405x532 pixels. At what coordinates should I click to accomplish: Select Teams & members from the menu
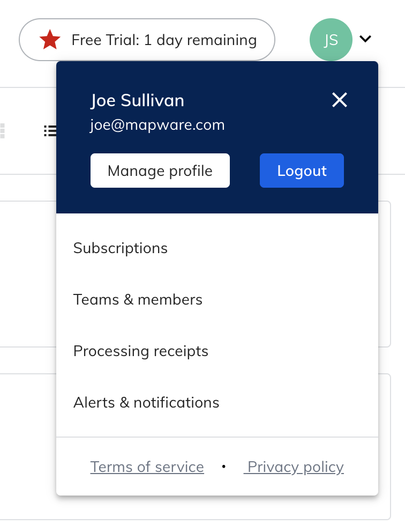pyautogui.click(x=138, y=300)
